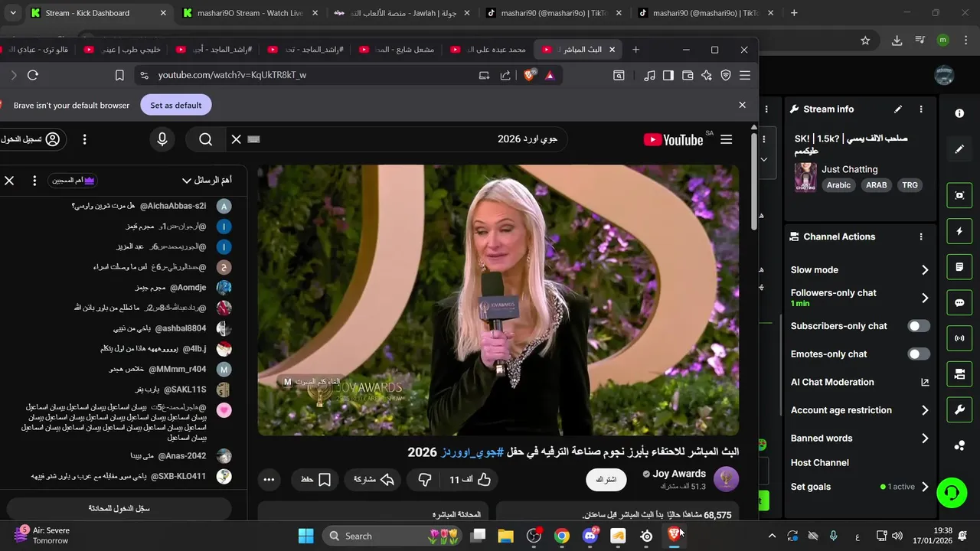Select mashari9O Stream Watch Live tab

(x=250, y=13)
